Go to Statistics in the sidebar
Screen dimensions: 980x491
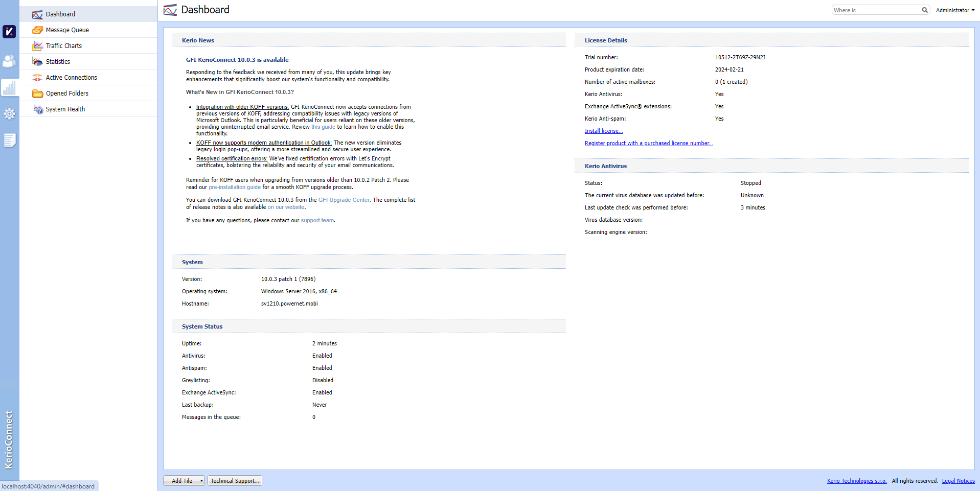tap(58, 62)
